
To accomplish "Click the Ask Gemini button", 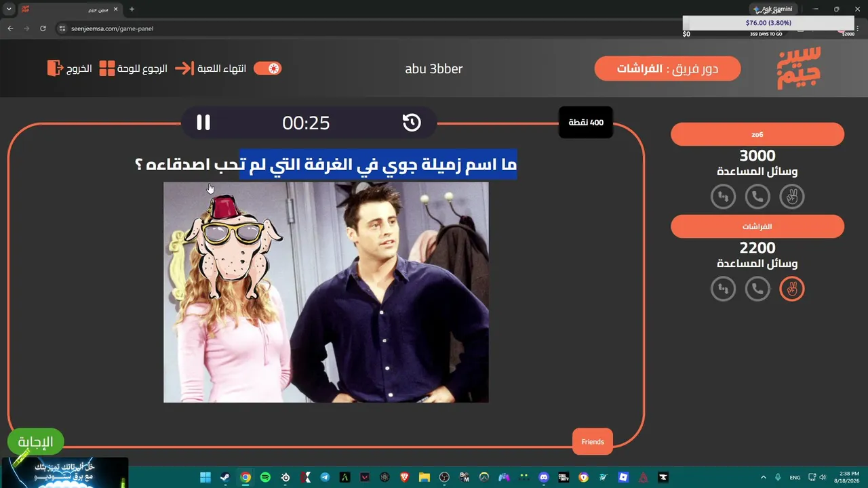I will pos(773,9).
